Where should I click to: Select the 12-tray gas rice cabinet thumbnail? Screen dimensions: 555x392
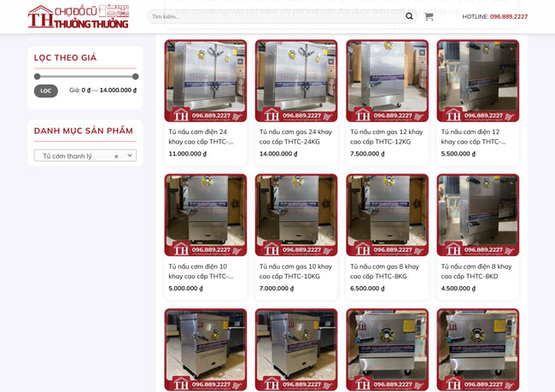point(387,80)
